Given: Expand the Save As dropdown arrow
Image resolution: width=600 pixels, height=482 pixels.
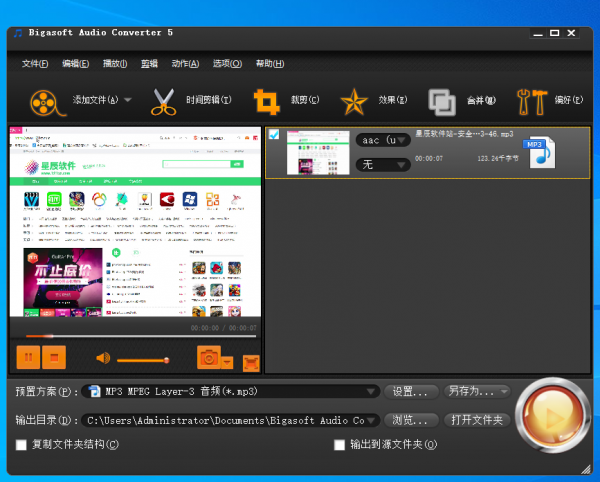Looking at the screenshot, I should [505, 391].
